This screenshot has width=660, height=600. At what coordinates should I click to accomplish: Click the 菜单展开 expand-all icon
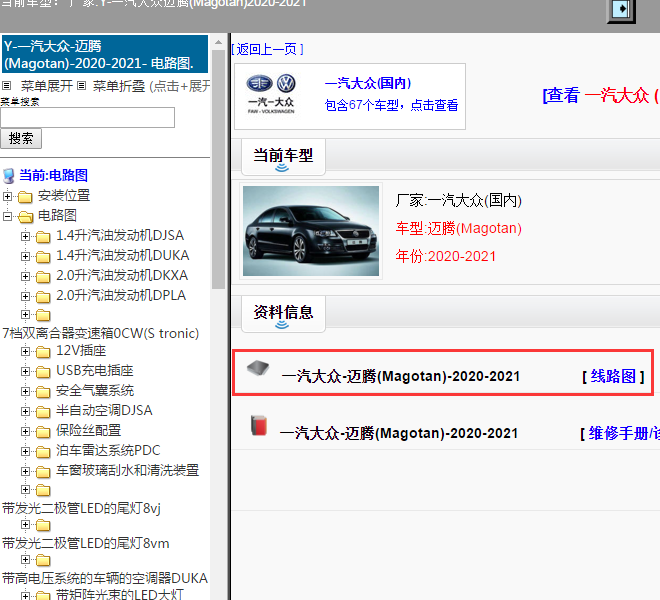click(x=6, y=86)
